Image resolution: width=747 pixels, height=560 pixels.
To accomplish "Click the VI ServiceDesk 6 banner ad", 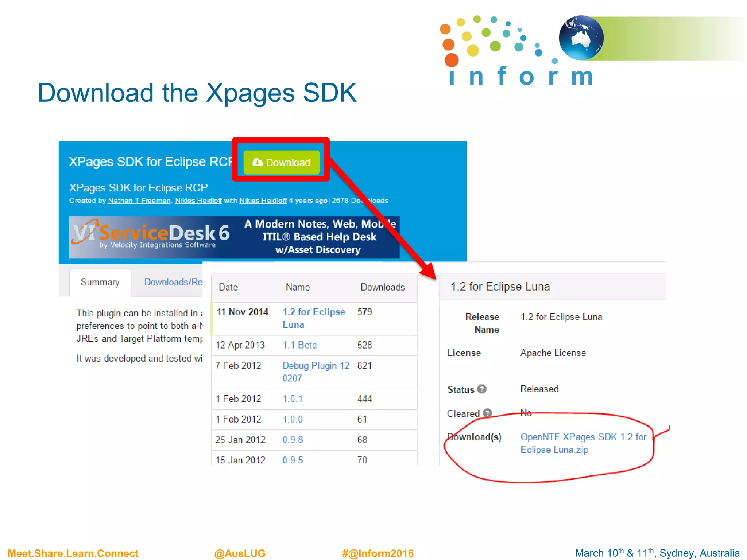I will click(x=234, y=237).
